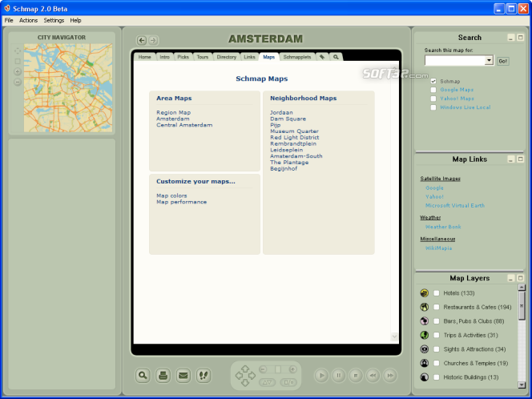Screen dimensions: 532x399
Task: Zoom out on the City Navigator map
Action: click(18, 82)
